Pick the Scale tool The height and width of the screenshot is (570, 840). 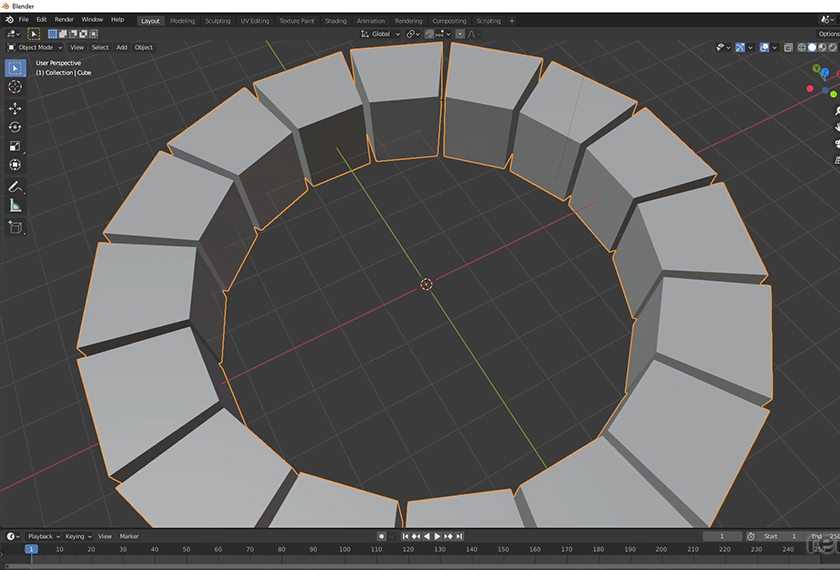click(15, 146)
